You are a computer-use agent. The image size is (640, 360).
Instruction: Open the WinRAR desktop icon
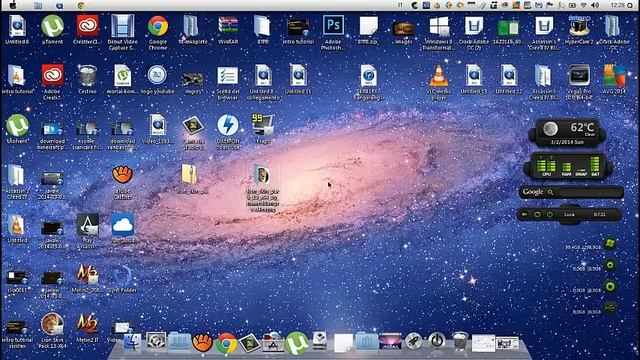(x=228, y=26)
